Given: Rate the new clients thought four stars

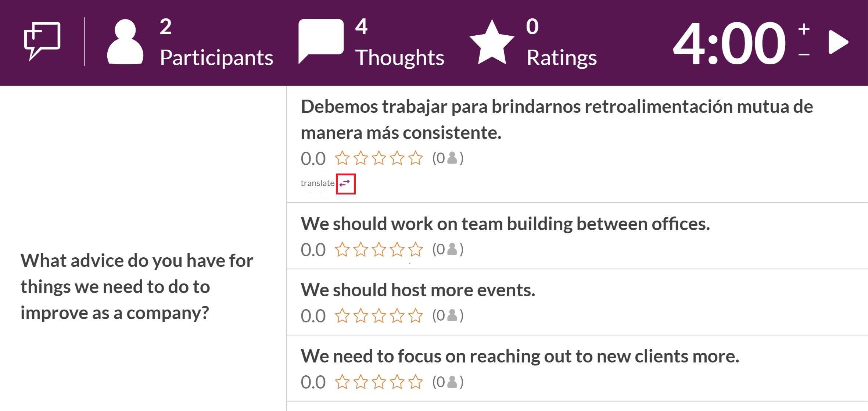Looking at the screenshot, I should point(397,382).
